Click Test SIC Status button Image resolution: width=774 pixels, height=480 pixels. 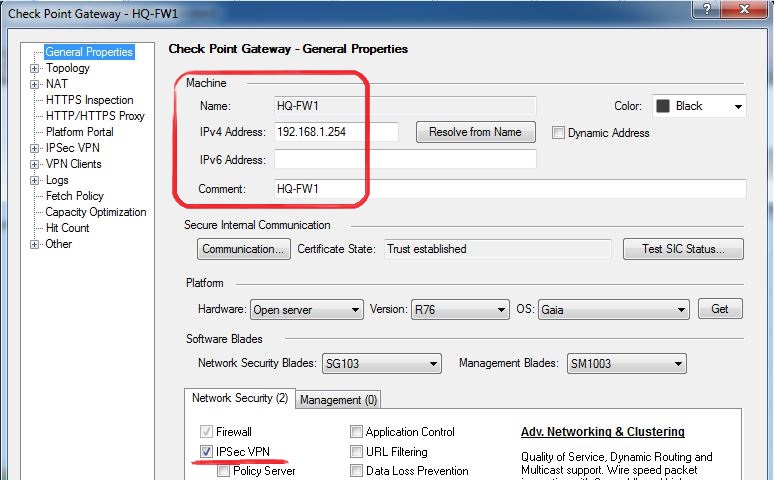(x=683, y=249)
